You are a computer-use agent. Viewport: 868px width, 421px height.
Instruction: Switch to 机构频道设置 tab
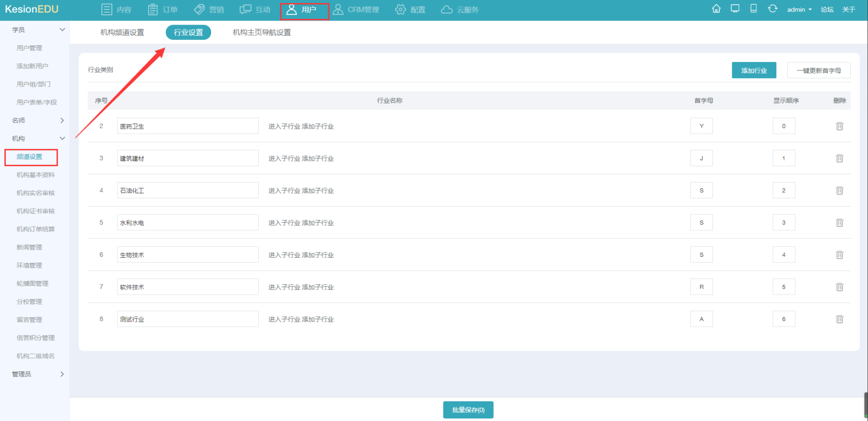(x=122, y=32)
